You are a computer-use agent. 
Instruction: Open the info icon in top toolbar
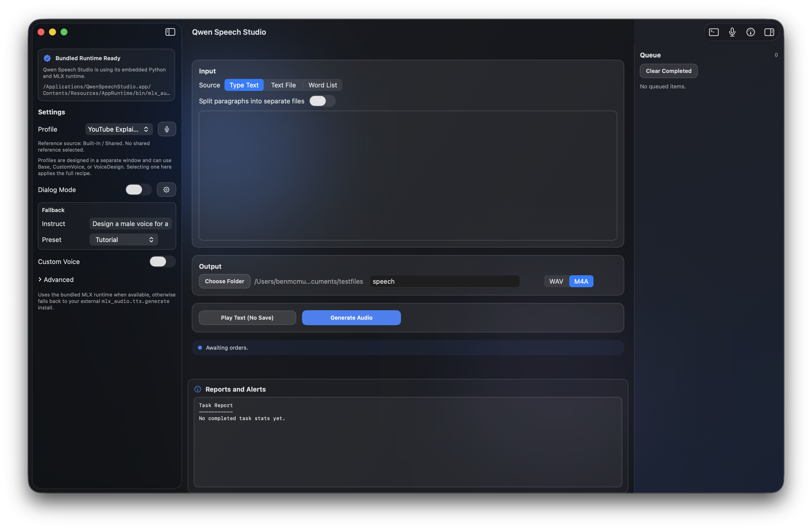tap(750, 32)
